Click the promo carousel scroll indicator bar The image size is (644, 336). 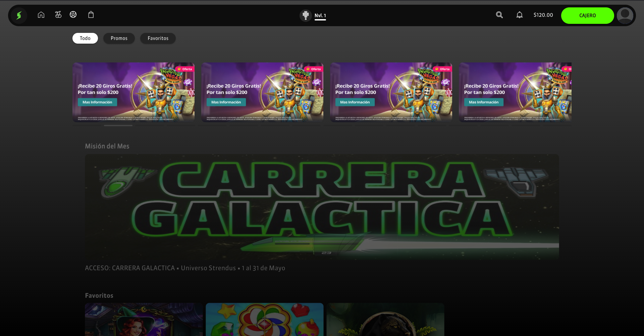[118, 126]
